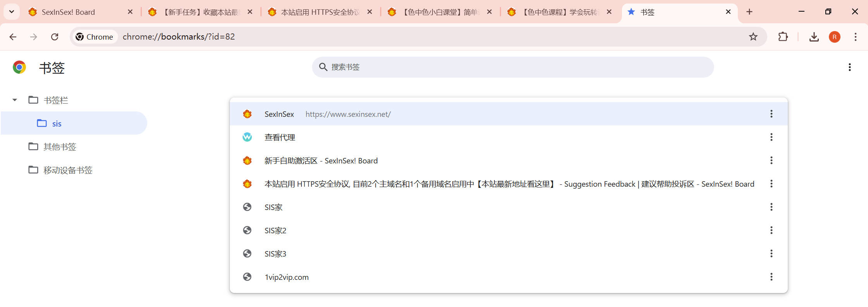868x307 pixels.
Task: Open more actions for SexInSex bookmark
Action: pyautogui.click(x=772, y=114)
